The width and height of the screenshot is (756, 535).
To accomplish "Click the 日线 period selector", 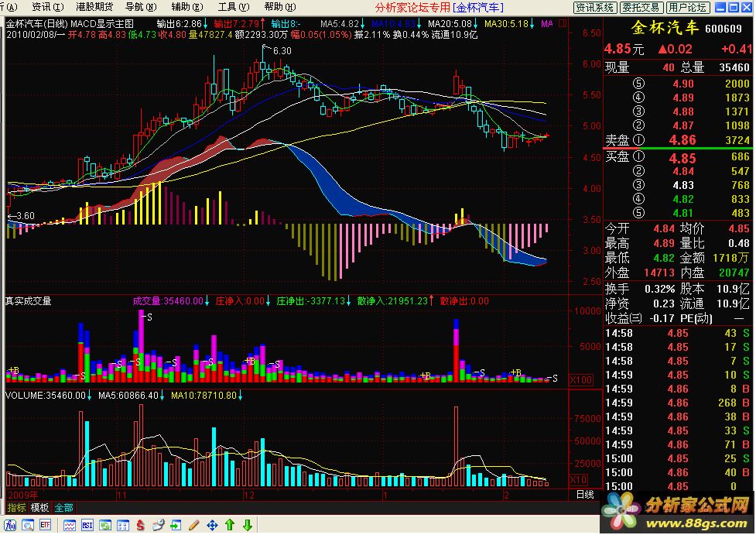I will 585,495.
